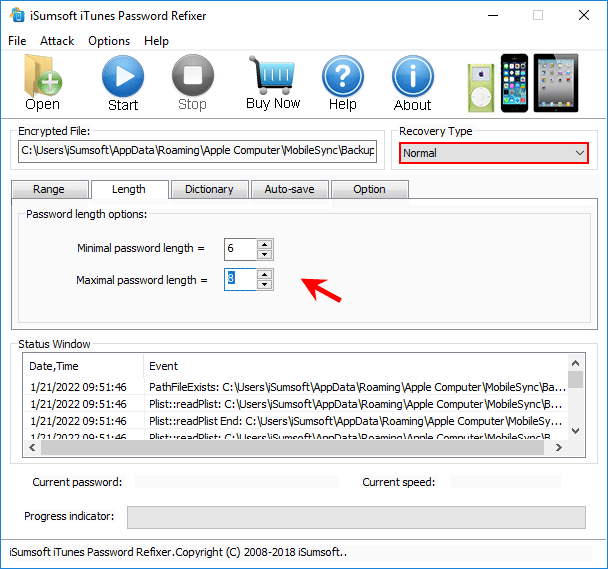Close the iTunes Password Refixer window
This screenshot has height=569, width=608.
click(584, 16)
